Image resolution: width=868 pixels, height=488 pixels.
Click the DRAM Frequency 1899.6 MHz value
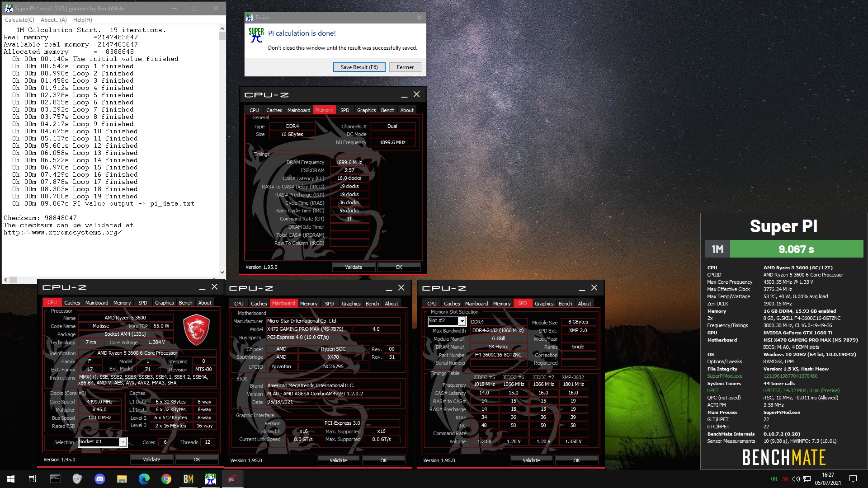point(349,162)
